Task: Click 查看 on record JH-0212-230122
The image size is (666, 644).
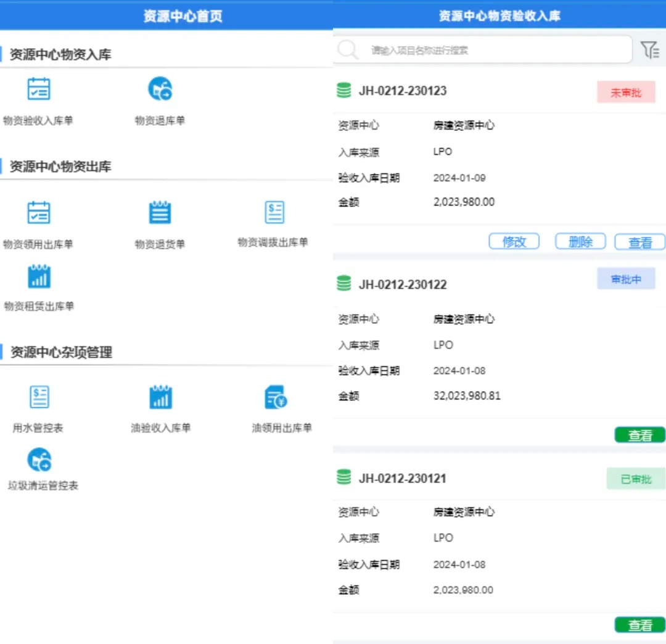Action: (x=639, y=434)
